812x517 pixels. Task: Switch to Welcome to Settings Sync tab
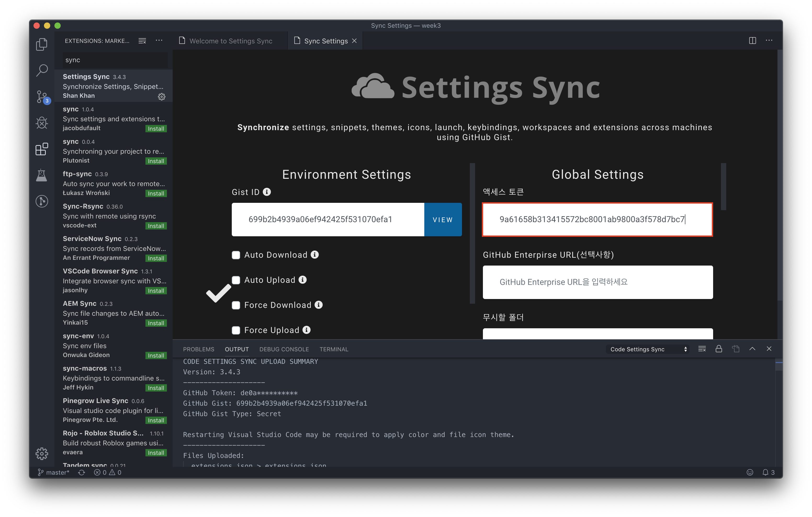pyautogui.click(x=230, y=41)
